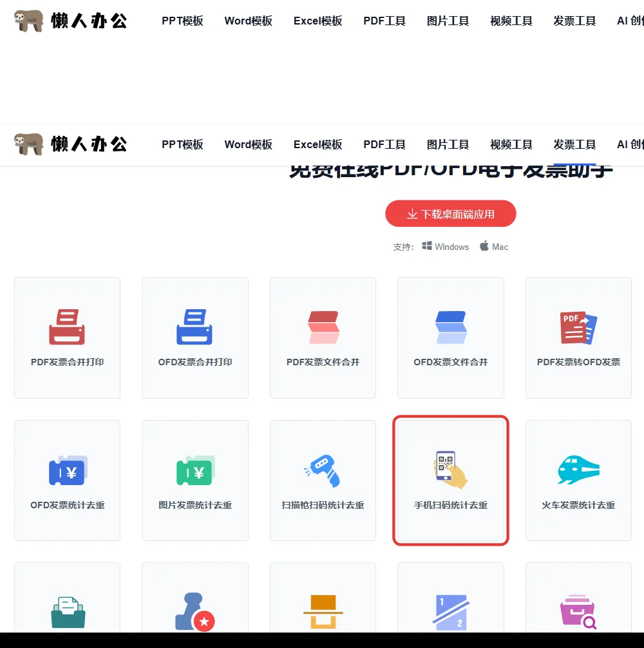Choose the scanner gun 扫描枪扫码统计去重 icon
This screenshot has width=644, height=648.
pos(323,471)
